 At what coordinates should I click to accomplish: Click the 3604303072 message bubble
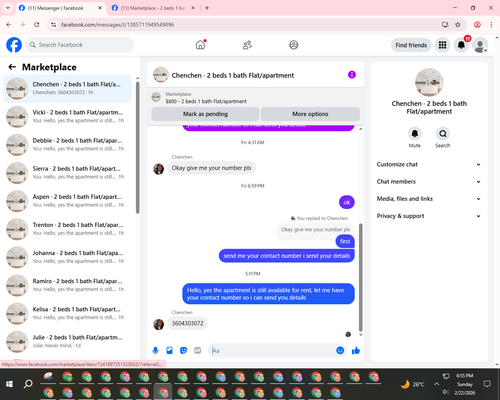187,323
